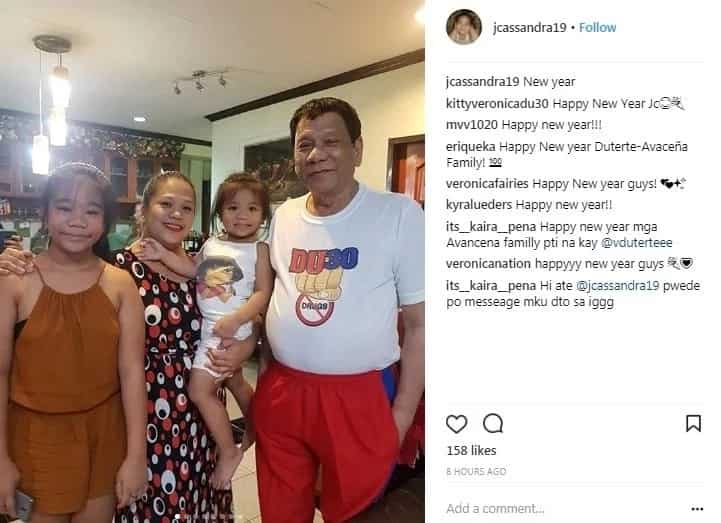Save the post with the bookmark icon
Image resolution: width=721 pixels, height=523 pixels.
click(693, 424)
